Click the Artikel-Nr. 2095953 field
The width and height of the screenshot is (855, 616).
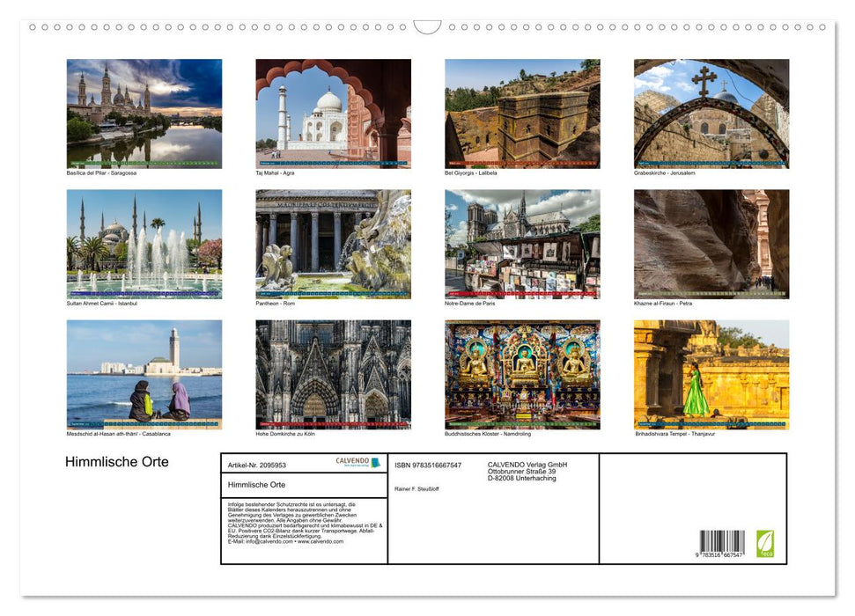coord(258,466)
